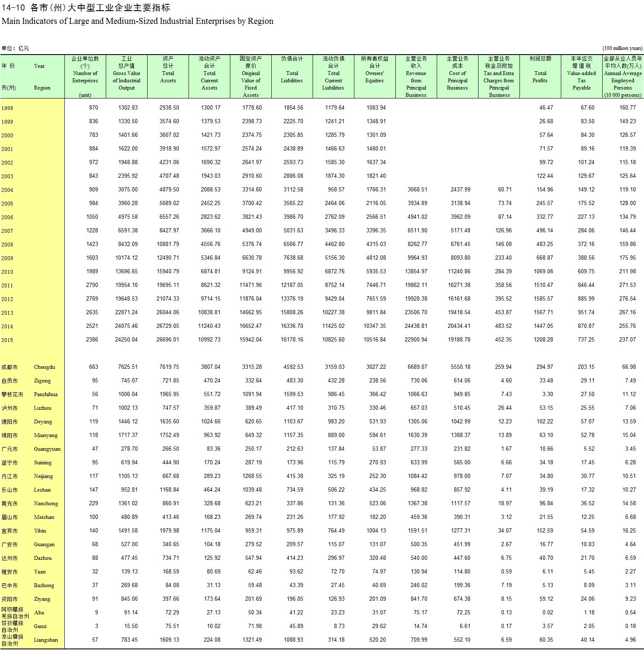Click the 'Aba' region label
The height and width of the screenshot is (663, 644).
point(39,613)
